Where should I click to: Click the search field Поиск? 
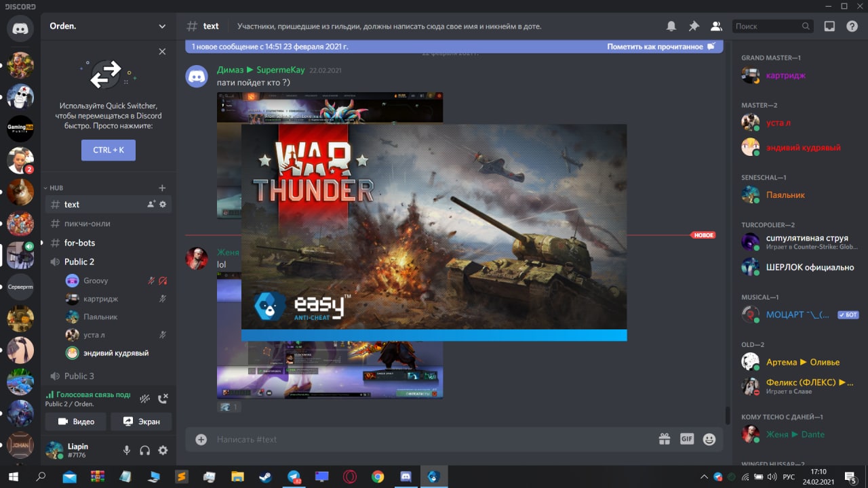(772, 26)
